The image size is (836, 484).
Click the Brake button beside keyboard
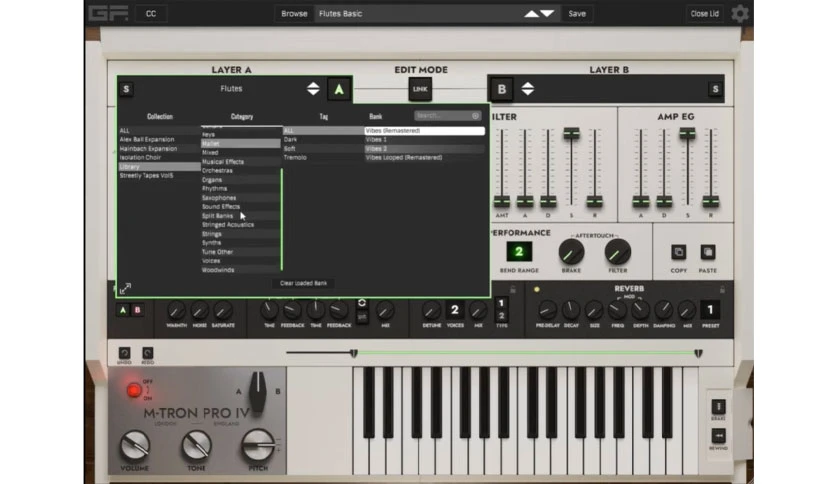718,407
